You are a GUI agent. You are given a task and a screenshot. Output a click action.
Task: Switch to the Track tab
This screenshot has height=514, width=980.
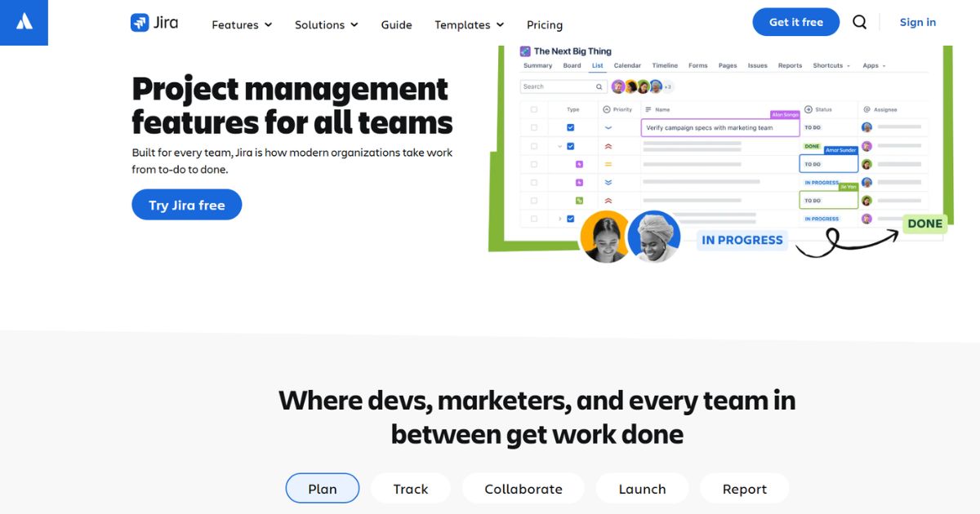point(410,489)
